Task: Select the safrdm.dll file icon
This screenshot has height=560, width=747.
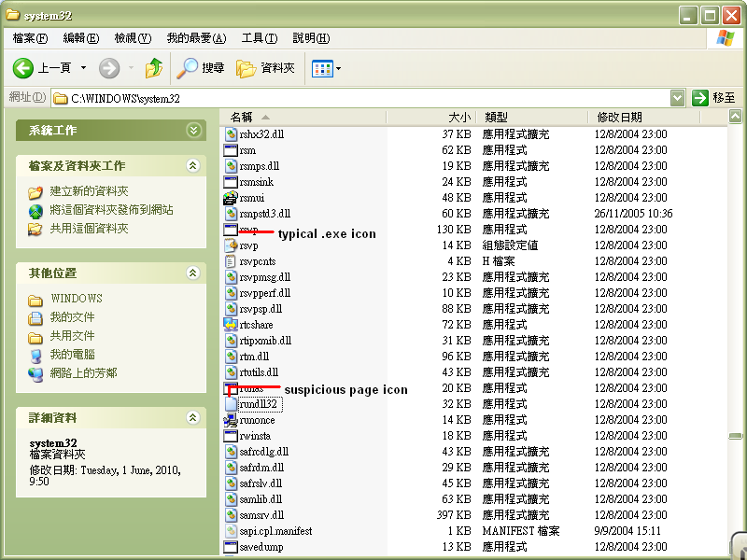Action: click(231, 468)
